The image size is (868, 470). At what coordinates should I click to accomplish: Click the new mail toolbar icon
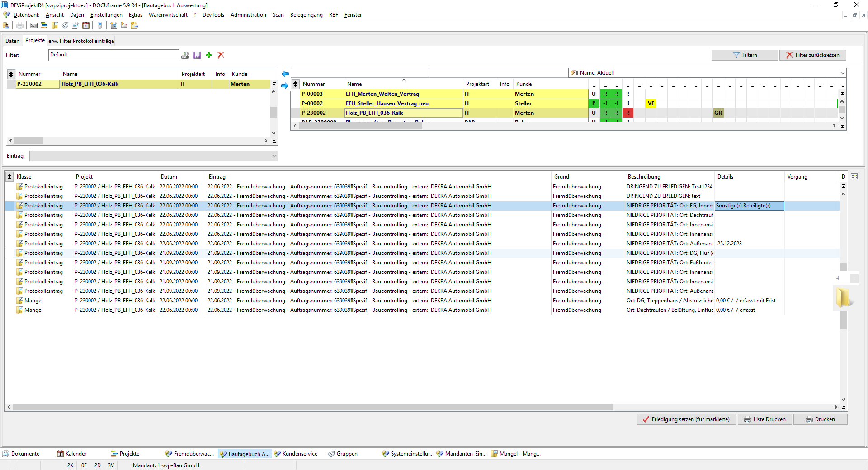coord(124,25)
